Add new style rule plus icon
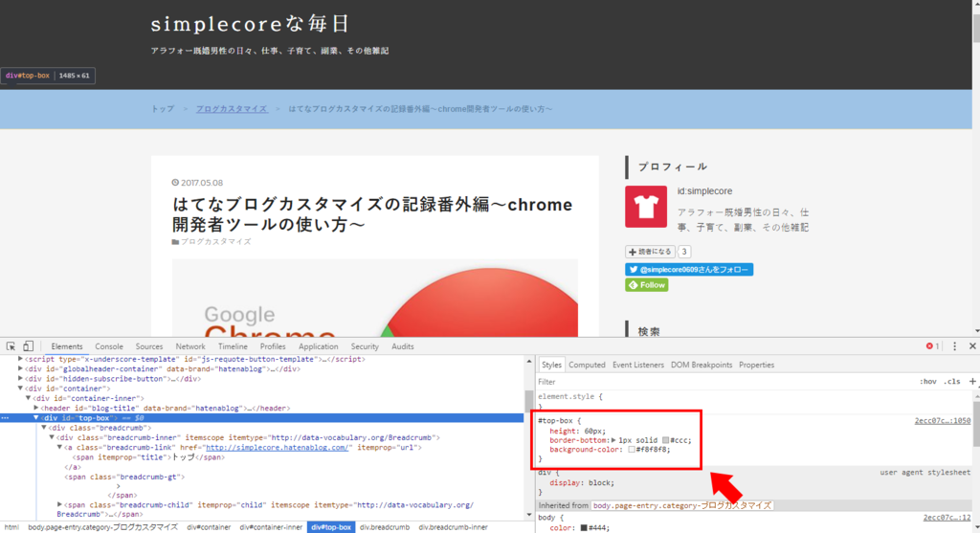Image resolution: width=980 pixels, height=533 pixels. point(972,381)
